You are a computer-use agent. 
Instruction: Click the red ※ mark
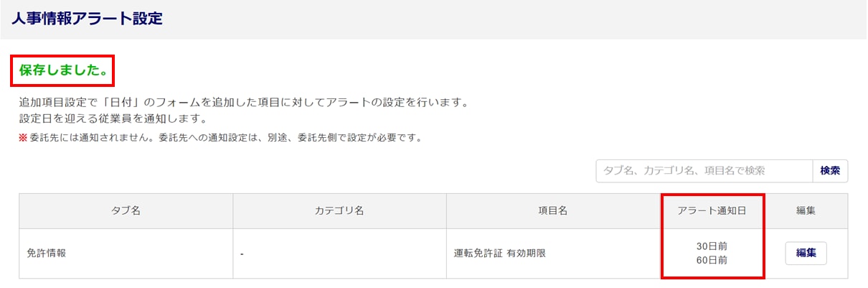tap(23, 137)
